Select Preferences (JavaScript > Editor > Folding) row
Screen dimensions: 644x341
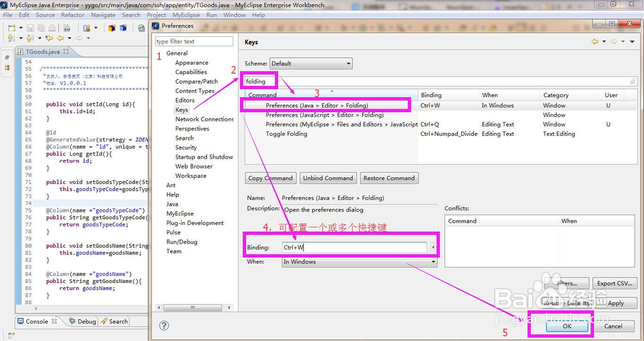[x=440, y=115]
